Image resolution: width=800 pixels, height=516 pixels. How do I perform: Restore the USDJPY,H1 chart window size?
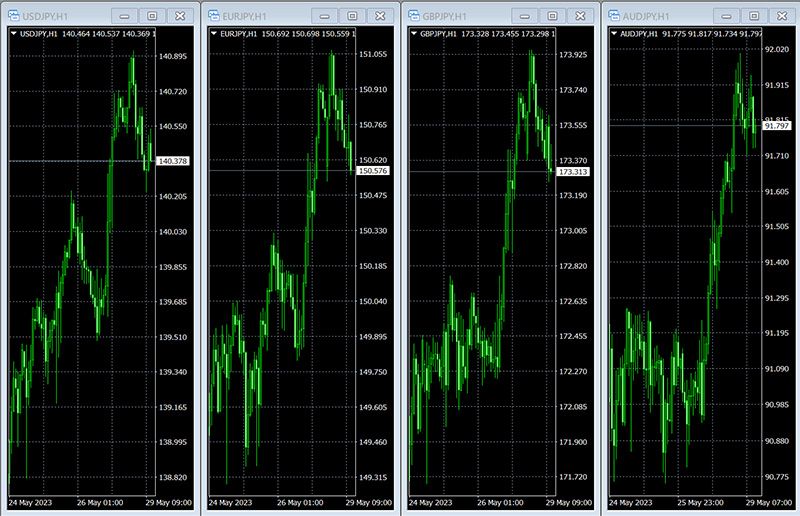click(x=152, y=16)
